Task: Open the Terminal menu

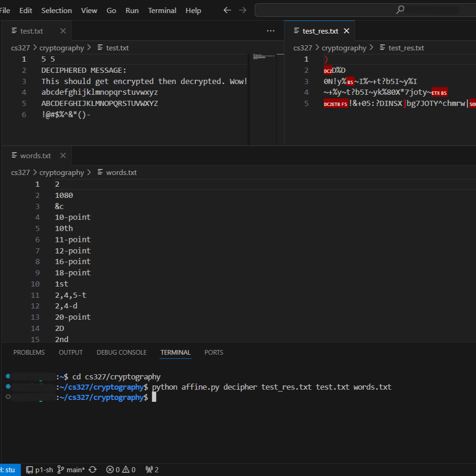Action: 162,11
